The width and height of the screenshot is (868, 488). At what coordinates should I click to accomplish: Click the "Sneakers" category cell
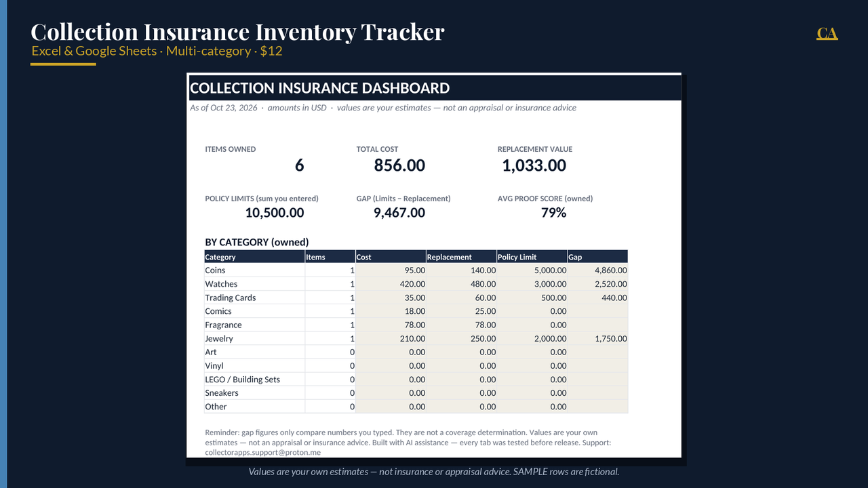click(254, 392)
